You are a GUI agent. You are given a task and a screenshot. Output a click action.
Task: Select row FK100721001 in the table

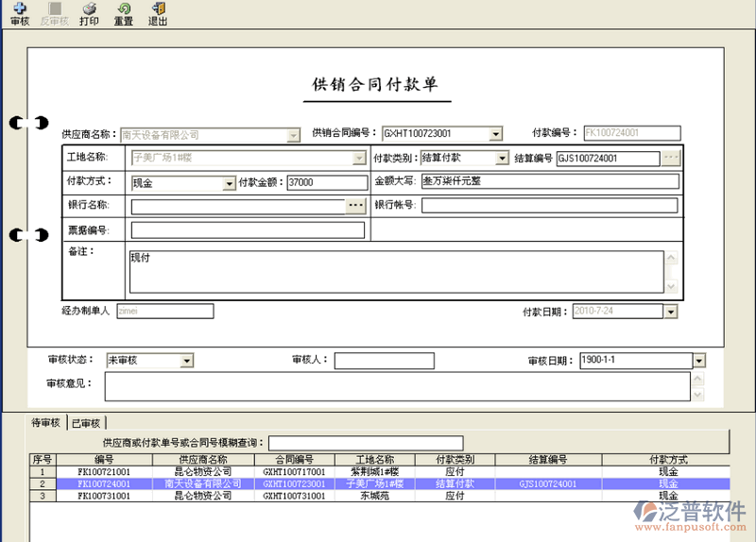104,471
